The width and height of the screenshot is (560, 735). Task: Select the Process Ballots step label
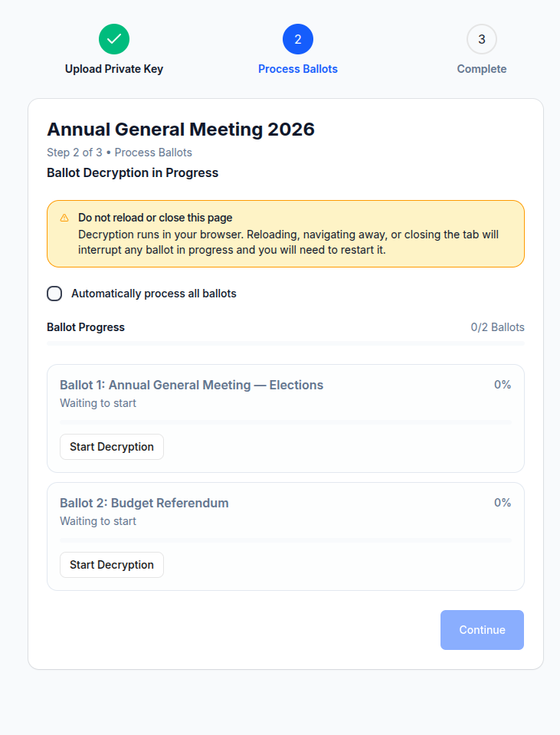pos(298,69)
